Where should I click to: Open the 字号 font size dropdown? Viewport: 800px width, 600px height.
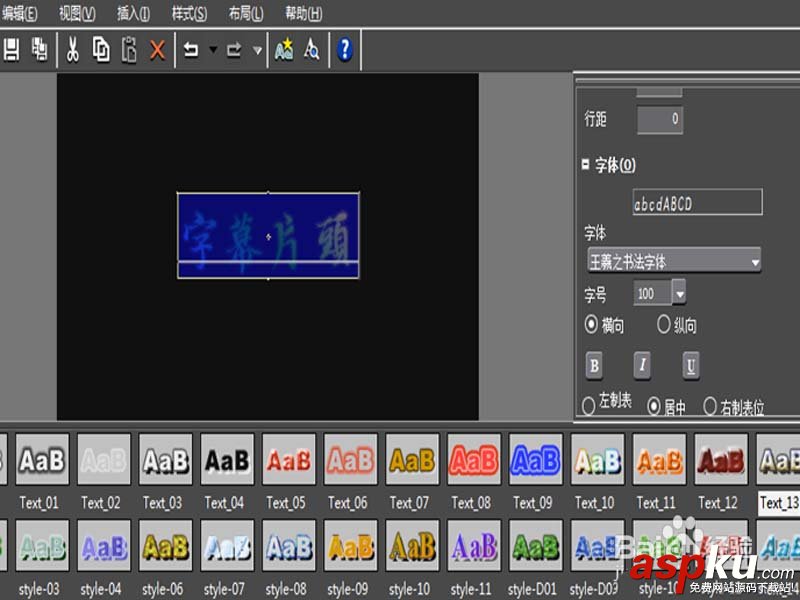click(681, 294)
